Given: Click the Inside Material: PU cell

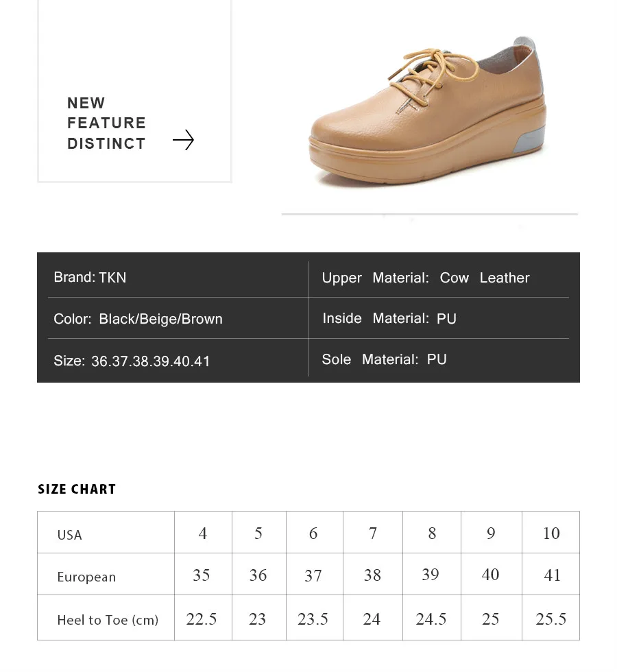Looking at the screenshot, I should pos(439,318).
